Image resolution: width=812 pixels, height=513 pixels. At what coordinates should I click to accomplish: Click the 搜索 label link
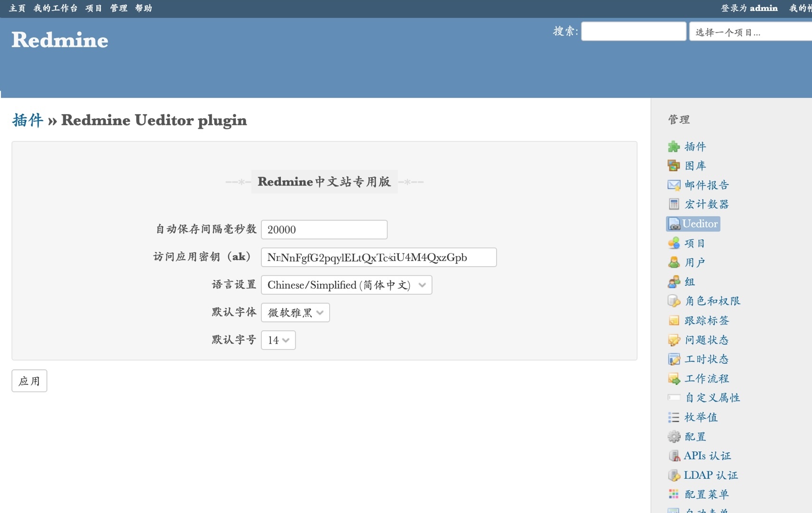565,31
